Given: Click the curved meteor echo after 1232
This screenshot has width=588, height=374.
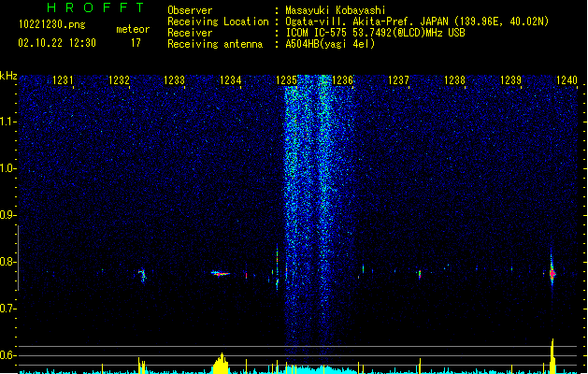Looking at the screenshot, I should coord(142,275).
